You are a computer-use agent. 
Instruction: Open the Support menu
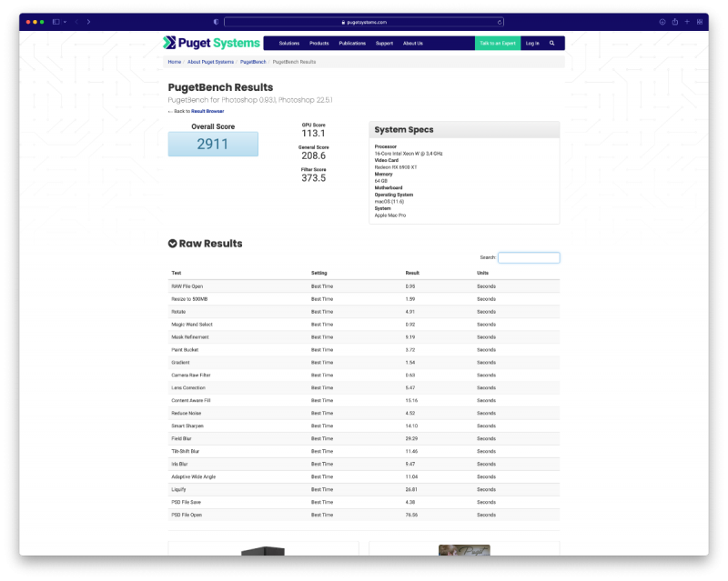(x=384, y=43)
